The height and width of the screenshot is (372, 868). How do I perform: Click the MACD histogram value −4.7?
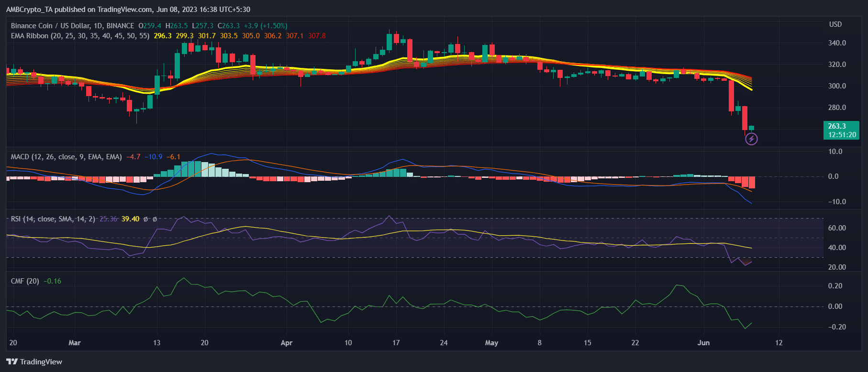click(133, 157)
